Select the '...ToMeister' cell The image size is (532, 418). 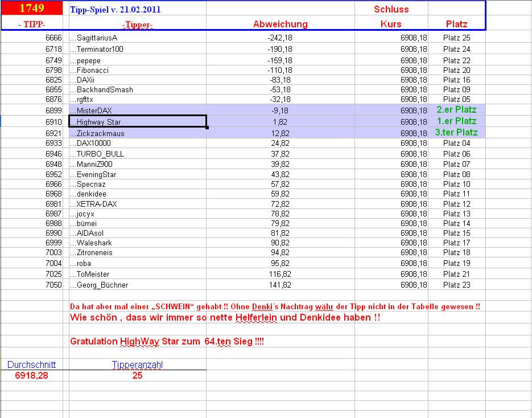138,274
